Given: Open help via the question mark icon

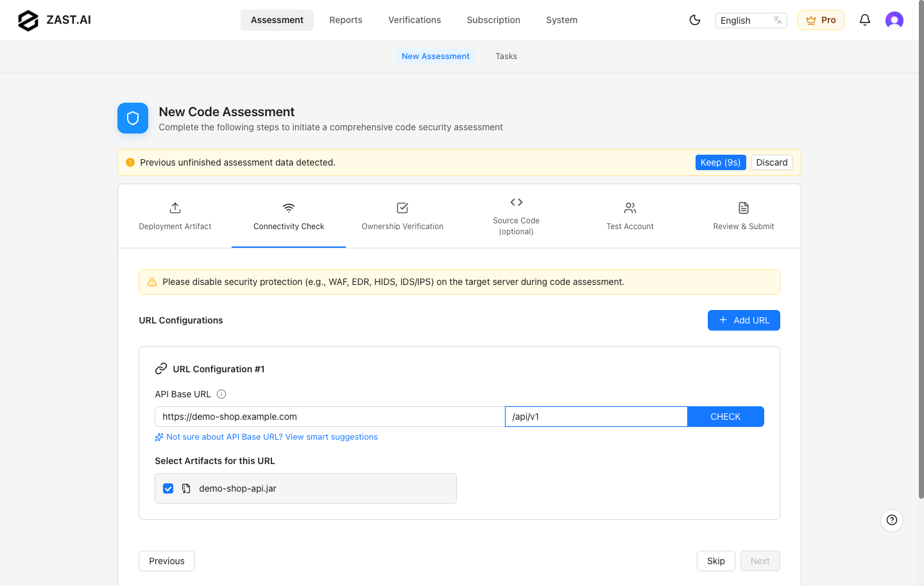Looking at the screenshot, I should point(892,520).
